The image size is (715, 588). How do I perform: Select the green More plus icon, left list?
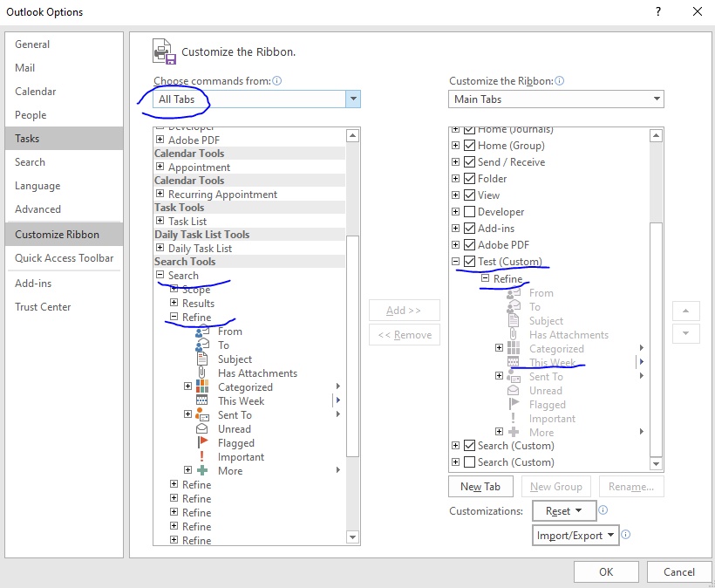202,470
